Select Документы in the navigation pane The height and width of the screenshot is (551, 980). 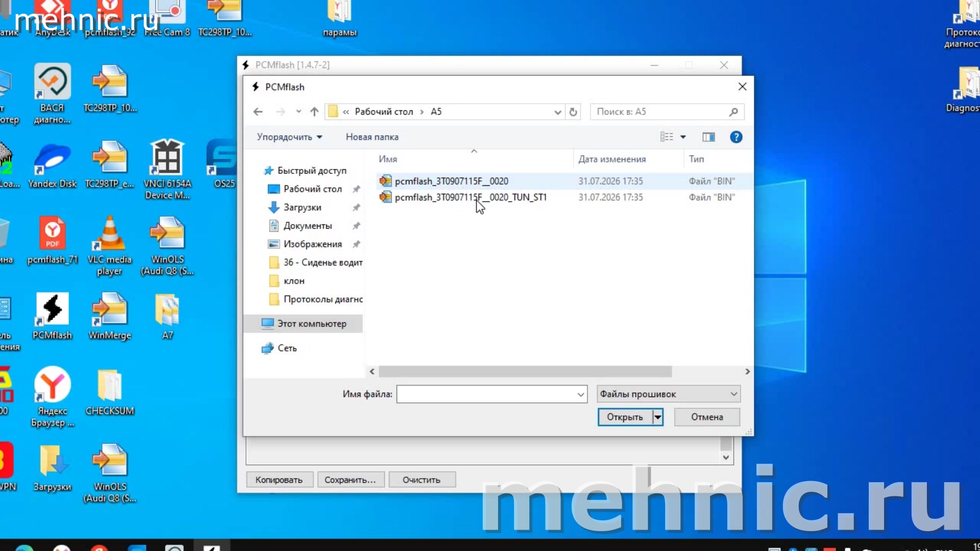click(x=307, y=226)
